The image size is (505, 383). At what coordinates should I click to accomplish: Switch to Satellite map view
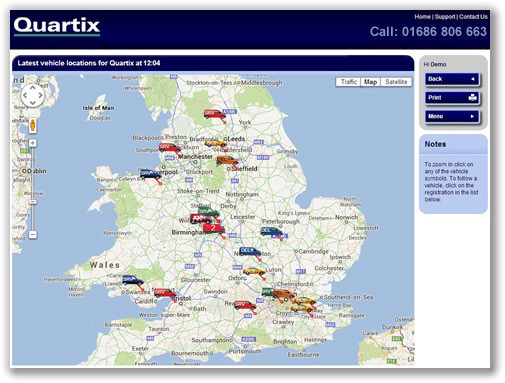coord(396,82)
